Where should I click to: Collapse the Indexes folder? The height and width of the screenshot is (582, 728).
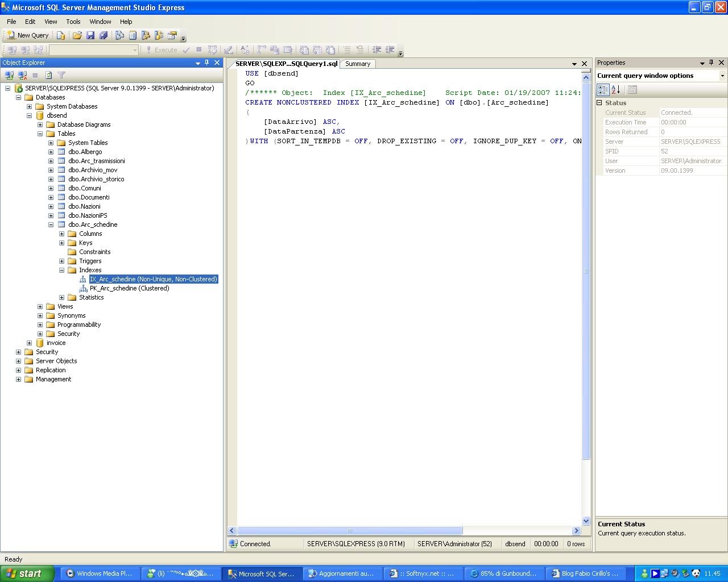61,270
